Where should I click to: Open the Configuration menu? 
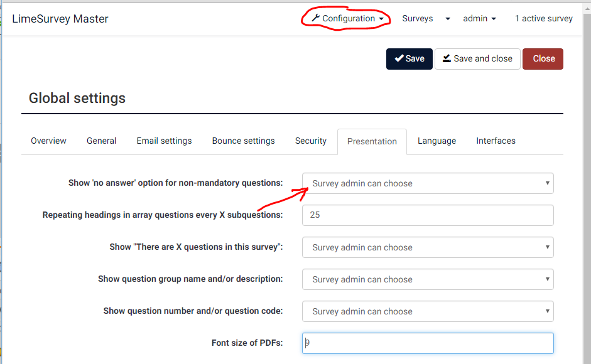click(x=347, y=19)
